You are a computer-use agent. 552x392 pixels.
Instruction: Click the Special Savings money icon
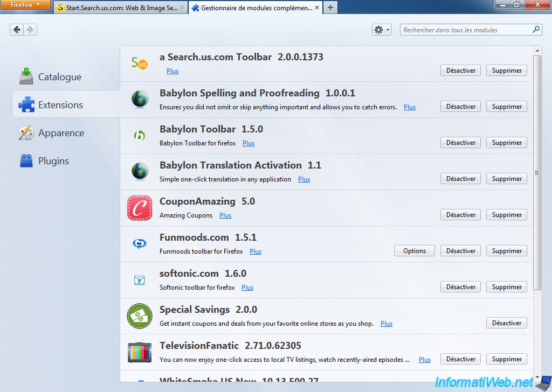click(140, 316)
